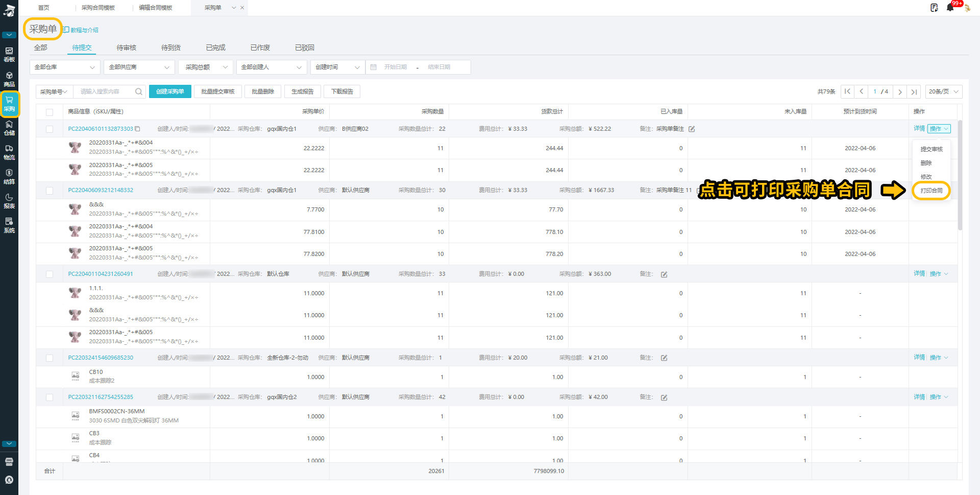Click the 生成报告 button

(303, 91)
